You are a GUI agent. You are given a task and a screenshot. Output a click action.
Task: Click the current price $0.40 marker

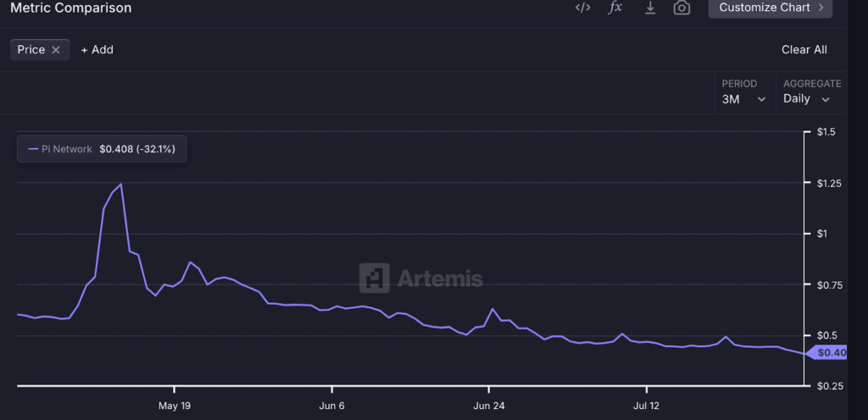coord(827,352)
